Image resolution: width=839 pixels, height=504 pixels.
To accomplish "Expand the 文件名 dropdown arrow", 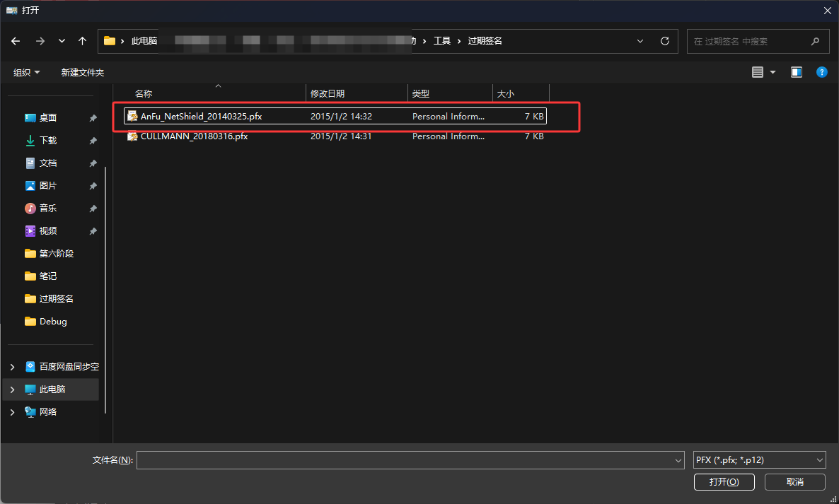I will pyautogui.click(x=678, y=460).
